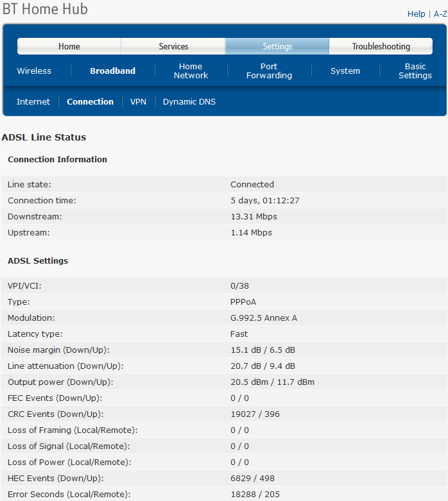The height and width of the screenshot is (501, 448).
Task: Open the Internet sub-page
Action: click(33, 101)
